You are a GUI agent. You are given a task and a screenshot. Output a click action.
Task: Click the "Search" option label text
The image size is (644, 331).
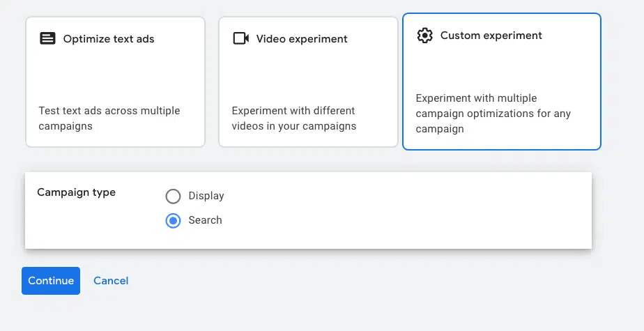(x=205, y=221)
